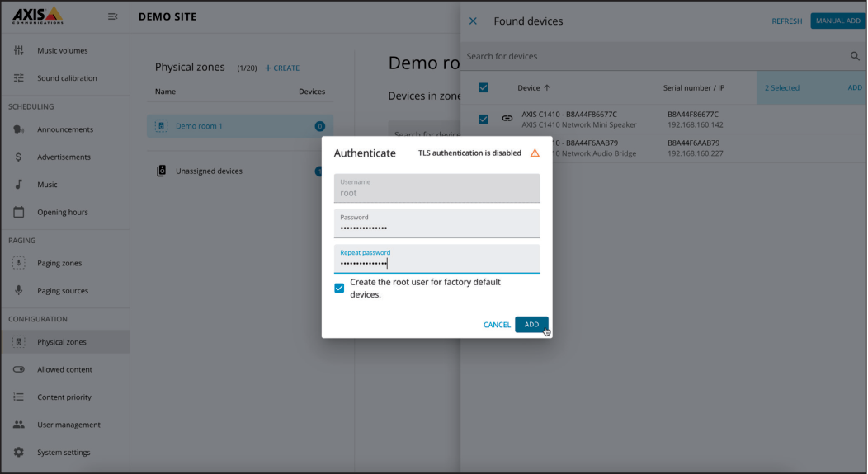Image resolution: width=868 pixels, height=474 pixels.
Task: Click the Serial number / IP column header
Action: (x=694, y=88)
